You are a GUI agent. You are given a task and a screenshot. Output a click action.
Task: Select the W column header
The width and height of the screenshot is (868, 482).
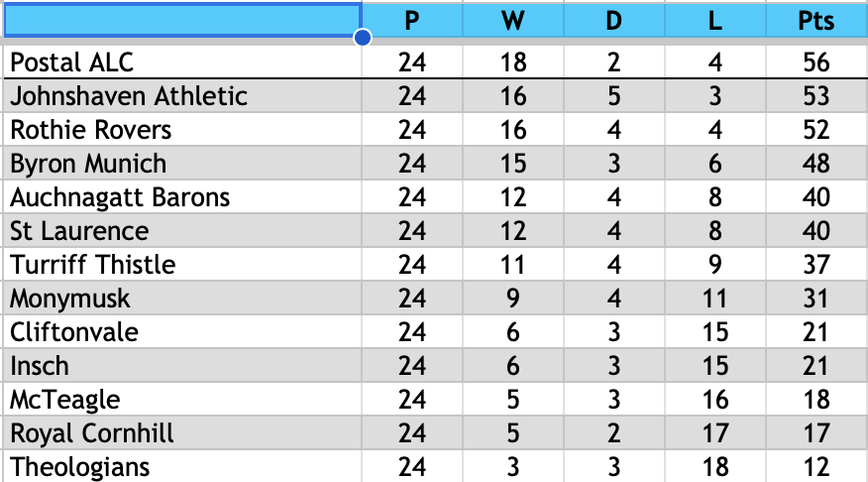[512, 21]
